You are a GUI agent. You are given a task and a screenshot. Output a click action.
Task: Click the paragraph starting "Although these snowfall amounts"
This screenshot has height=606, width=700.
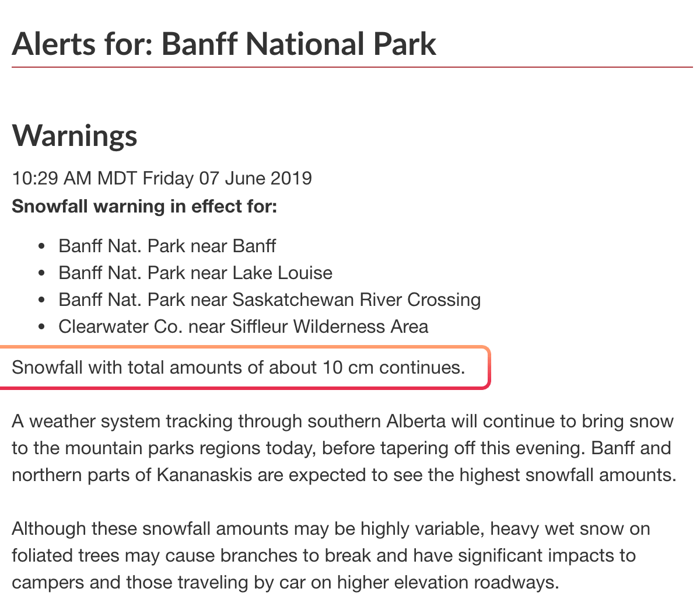click(x=331, y=555)
